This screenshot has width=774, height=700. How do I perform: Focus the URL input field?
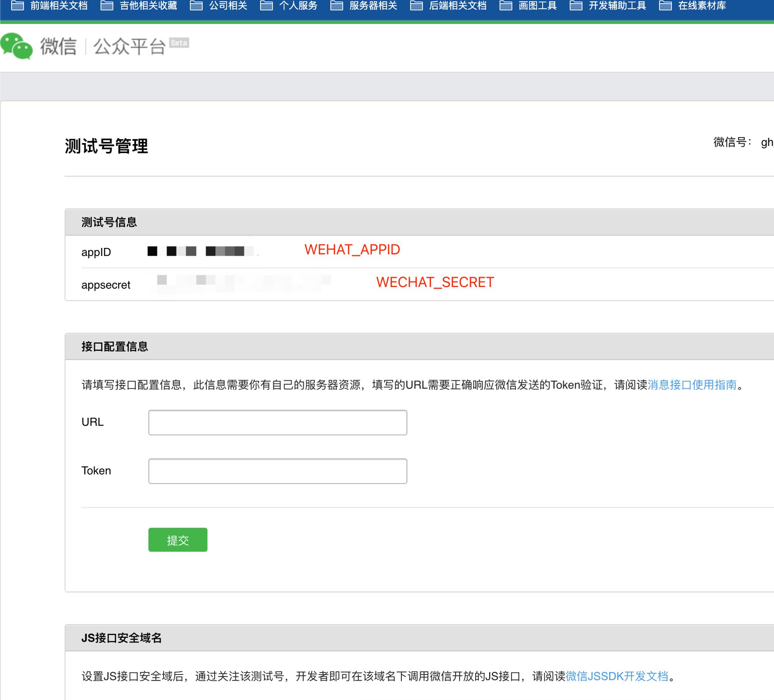point(278,422)
